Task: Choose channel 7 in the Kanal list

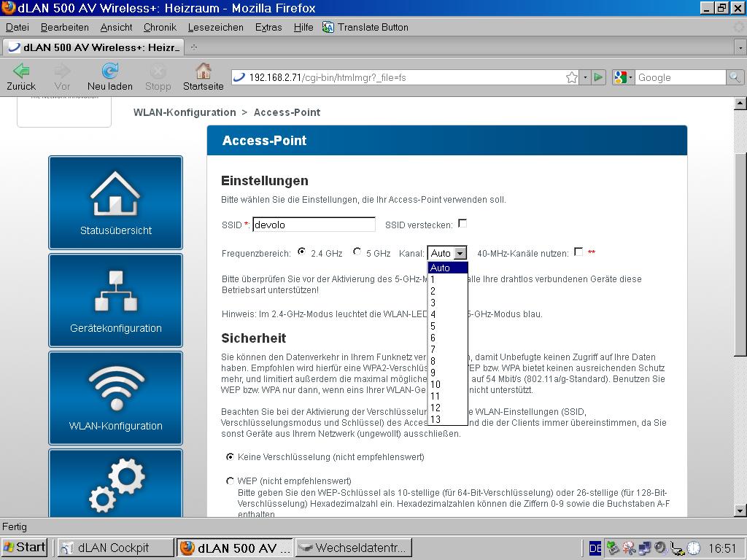Action: pos(448,349)
